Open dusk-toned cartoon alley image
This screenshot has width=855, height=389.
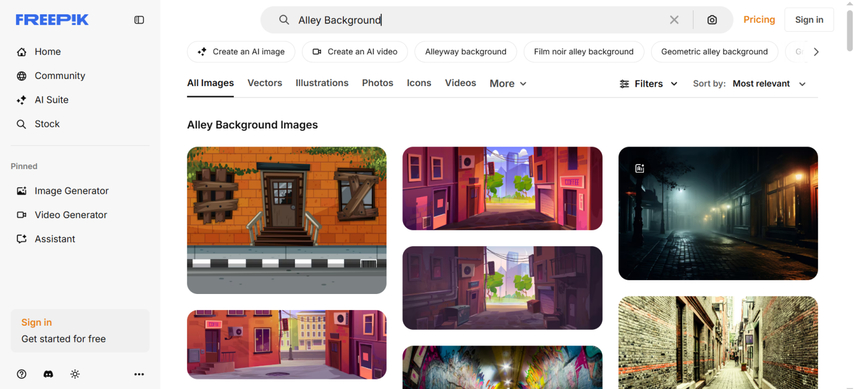[x=502, y=288]
